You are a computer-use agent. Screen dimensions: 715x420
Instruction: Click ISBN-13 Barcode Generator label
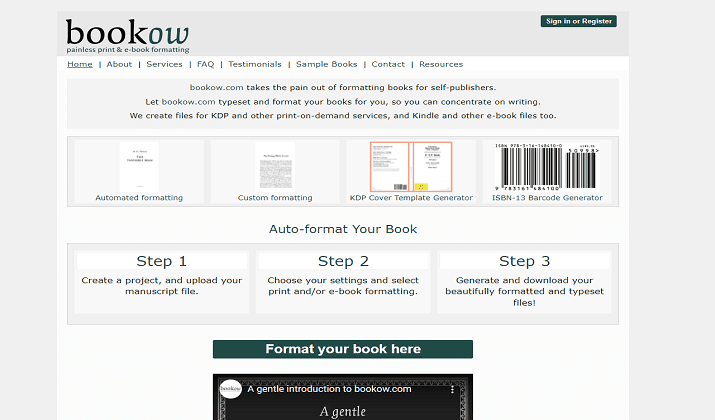coord(547,197)
